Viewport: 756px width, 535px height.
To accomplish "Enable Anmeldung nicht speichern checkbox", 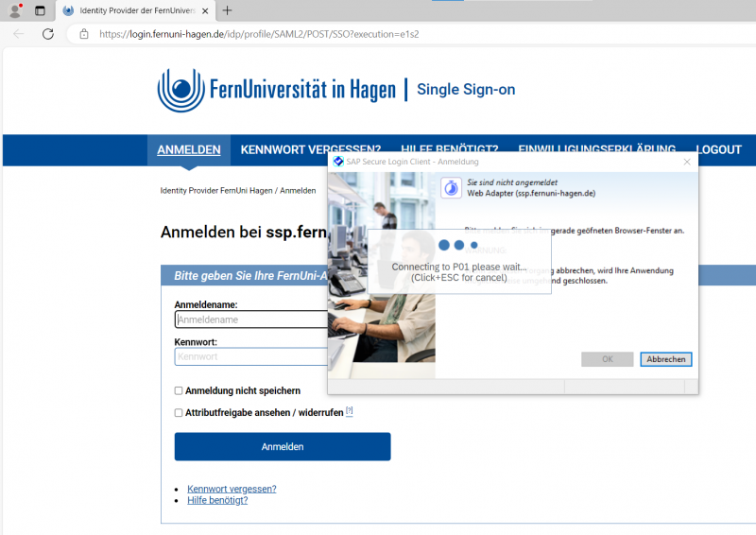I will pos(179,390).
